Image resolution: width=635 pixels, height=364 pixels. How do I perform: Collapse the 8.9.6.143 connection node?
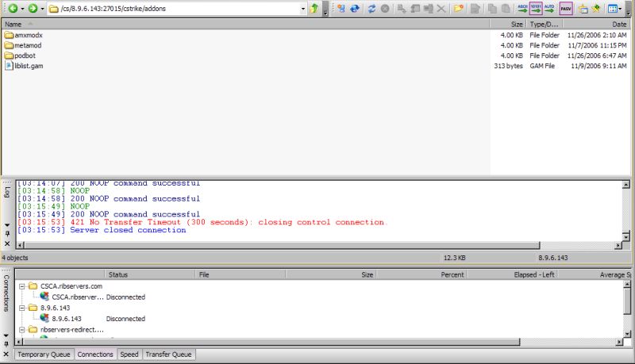pos(21,308)
